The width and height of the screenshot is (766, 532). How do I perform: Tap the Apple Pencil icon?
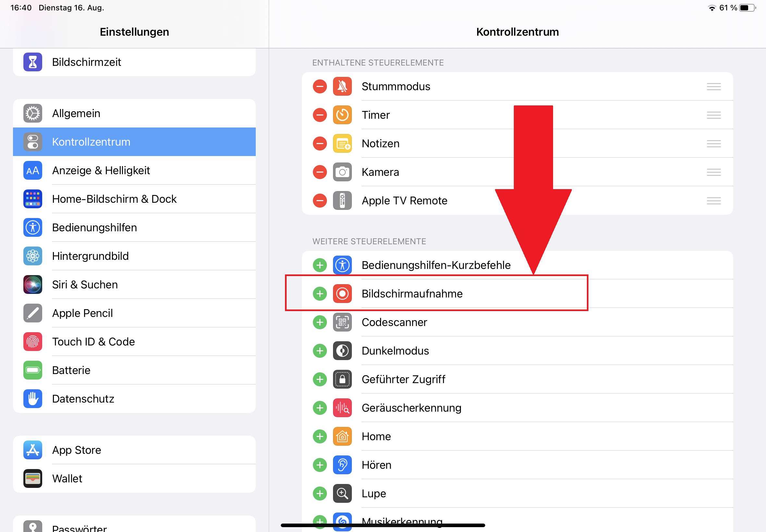[33, 313]
